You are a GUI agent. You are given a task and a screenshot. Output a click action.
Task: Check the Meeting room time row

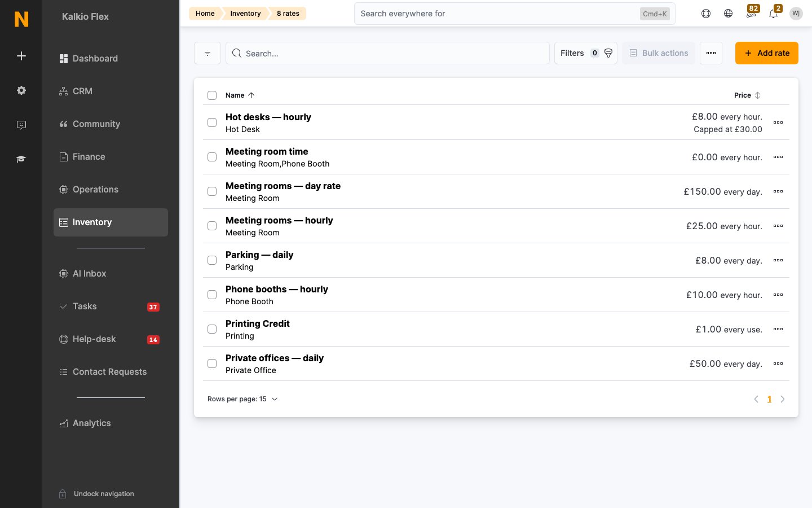[x=212, y=157]
